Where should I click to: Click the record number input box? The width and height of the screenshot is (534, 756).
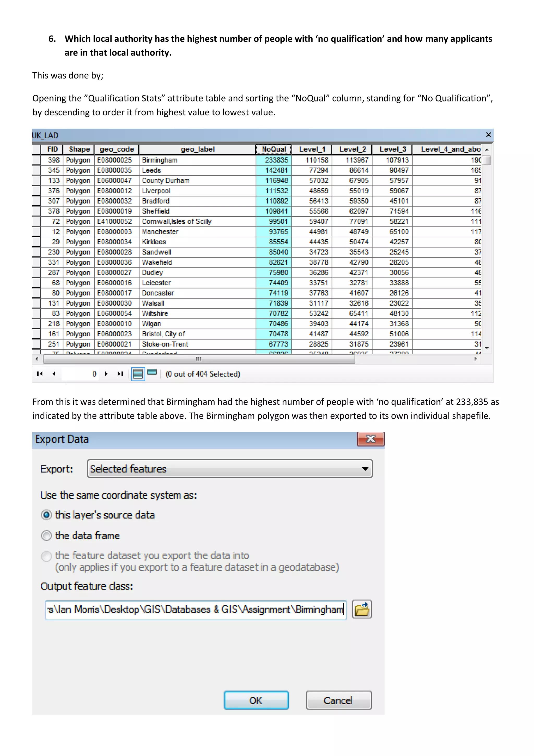[x=80, y=374]
